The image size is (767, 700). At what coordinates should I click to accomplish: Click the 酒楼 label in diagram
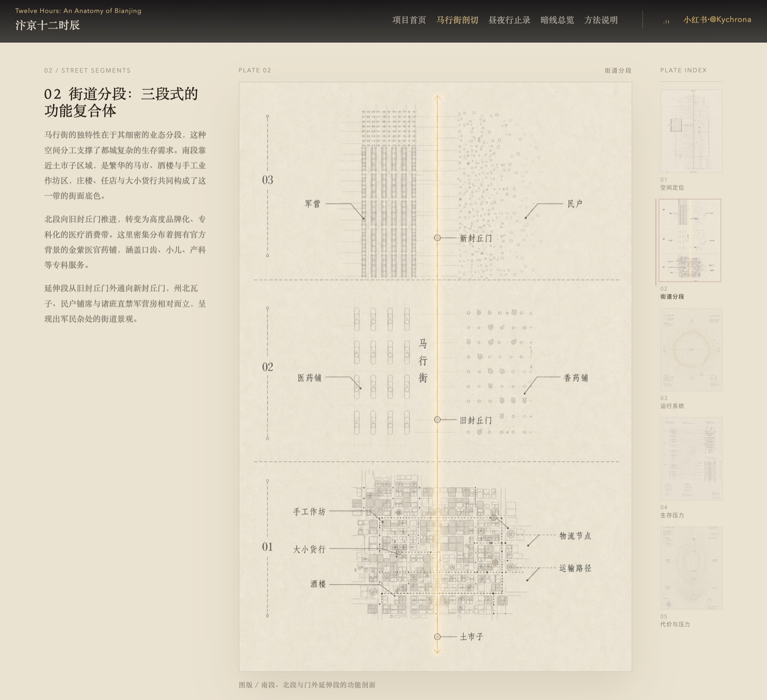click(x=318, y=584)
